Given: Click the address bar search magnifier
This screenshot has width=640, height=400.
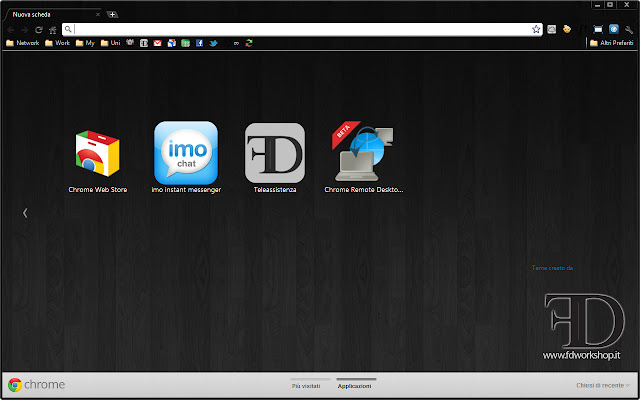Looking at the screenshot, I should (x=68, y=29).
